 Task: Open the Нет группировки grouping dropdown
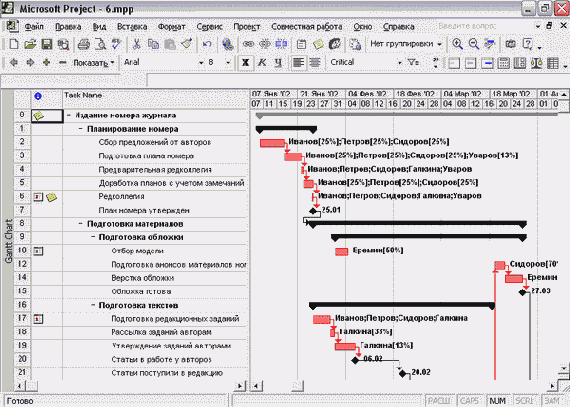(406, 44)
